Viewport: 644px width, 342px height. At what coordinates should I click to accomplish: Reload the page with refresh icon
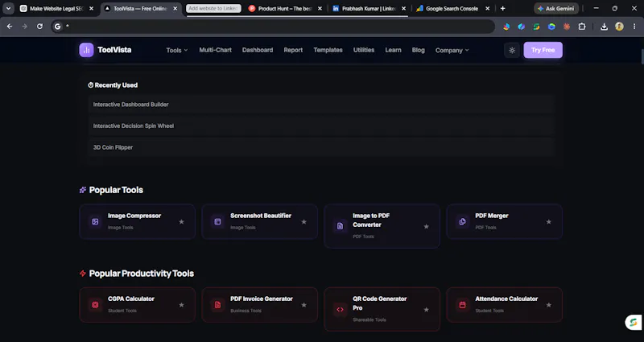[39, 27]
